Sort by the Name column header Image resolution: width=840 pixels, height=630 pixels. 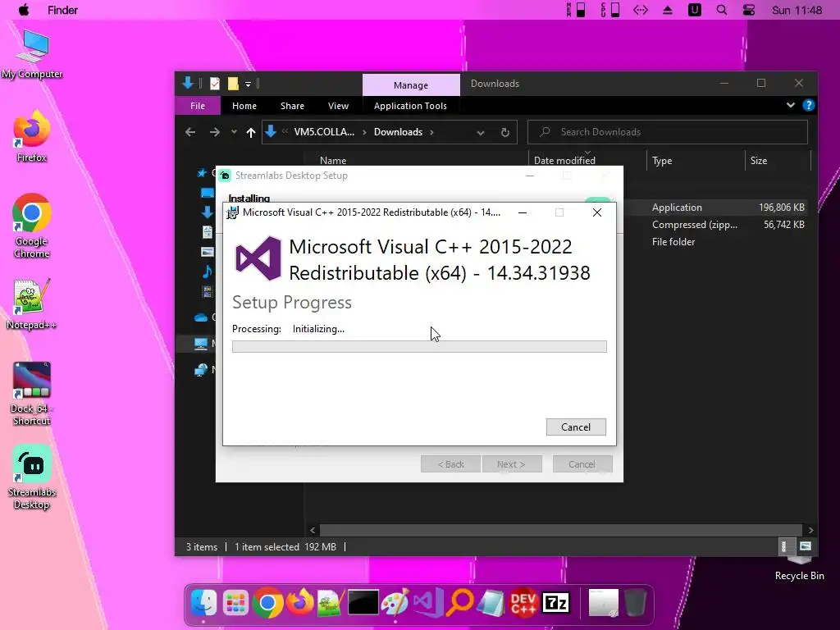(x=333, y=160)
